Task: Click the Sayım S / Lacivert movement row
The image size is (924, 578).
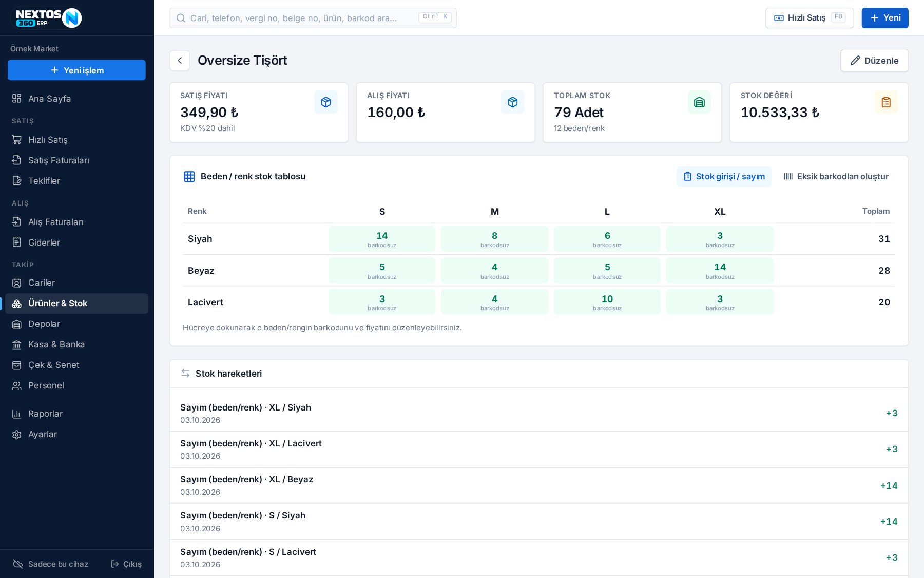Action: (539, 558)
